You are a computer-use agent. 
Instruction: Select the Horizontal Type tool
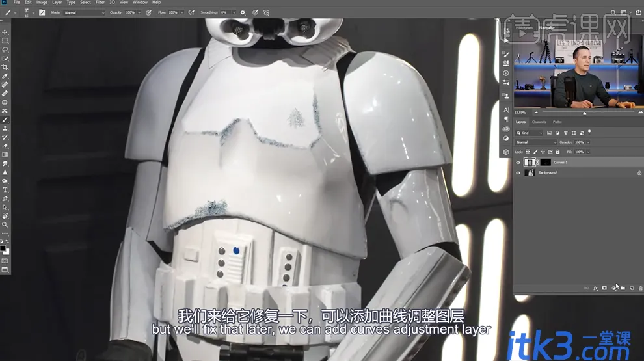click(x=5, y=190)
